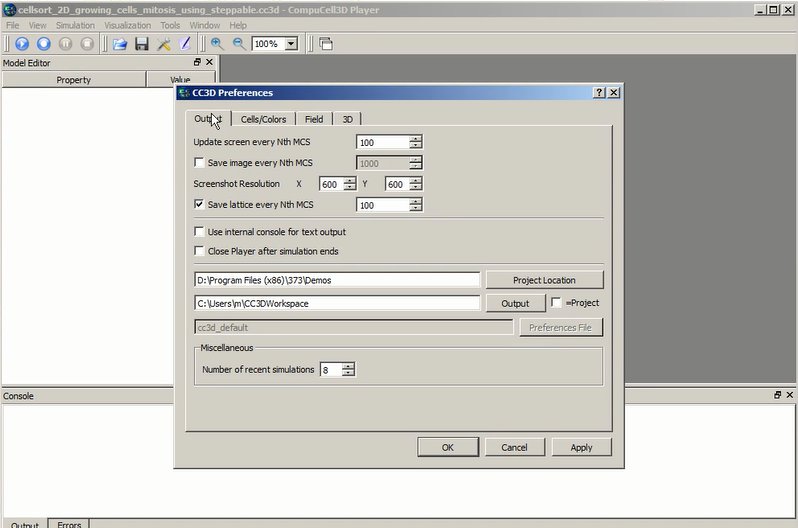This screenshot has width=798, height=528.
Task: Open the 100% zoom dropdown
Action: pyautogui.click(x=291, y=44)
